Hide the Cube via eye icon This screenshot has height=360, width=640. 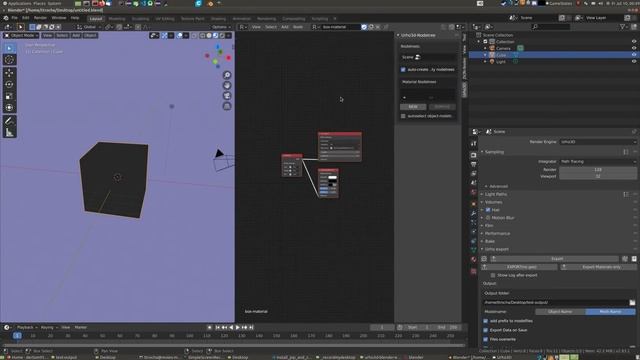coord(634,55)
